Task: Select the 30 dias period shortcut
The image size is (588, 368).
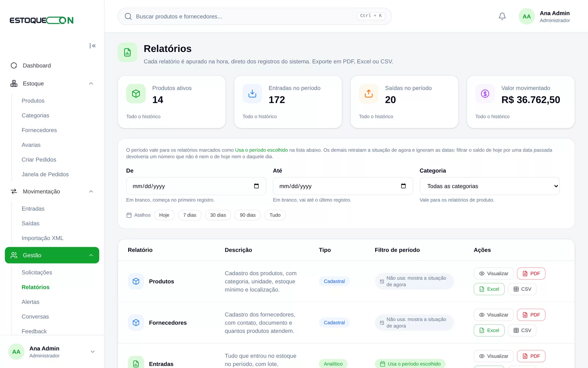Action: [218, 215]
